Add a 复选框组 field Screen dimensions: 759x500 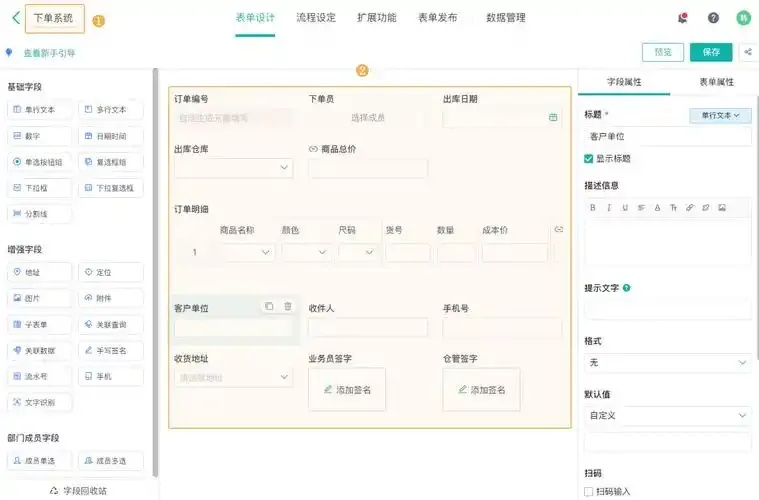[111, 162]
